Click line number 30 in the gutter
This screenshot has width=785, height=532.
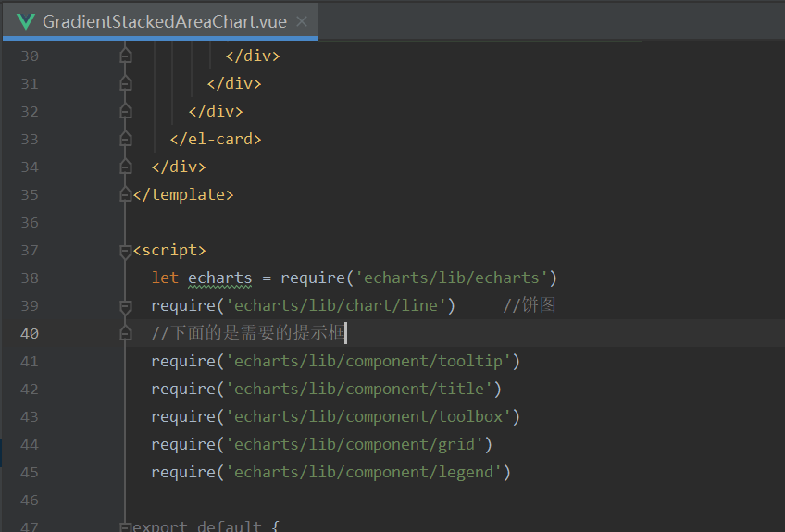coord(30,56)
